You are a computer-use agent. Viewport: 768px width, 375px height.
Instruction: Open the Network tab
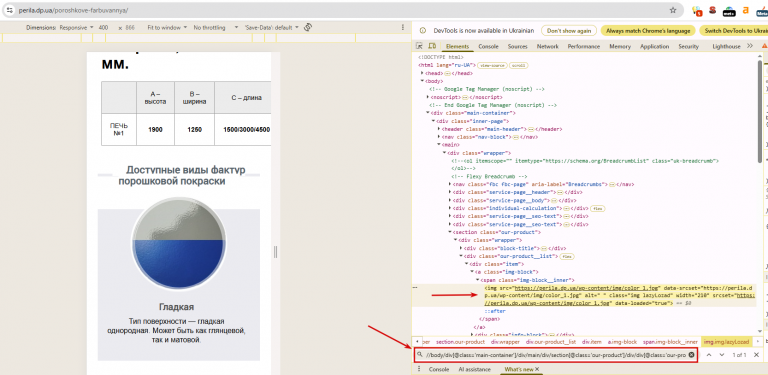[547, 47]
